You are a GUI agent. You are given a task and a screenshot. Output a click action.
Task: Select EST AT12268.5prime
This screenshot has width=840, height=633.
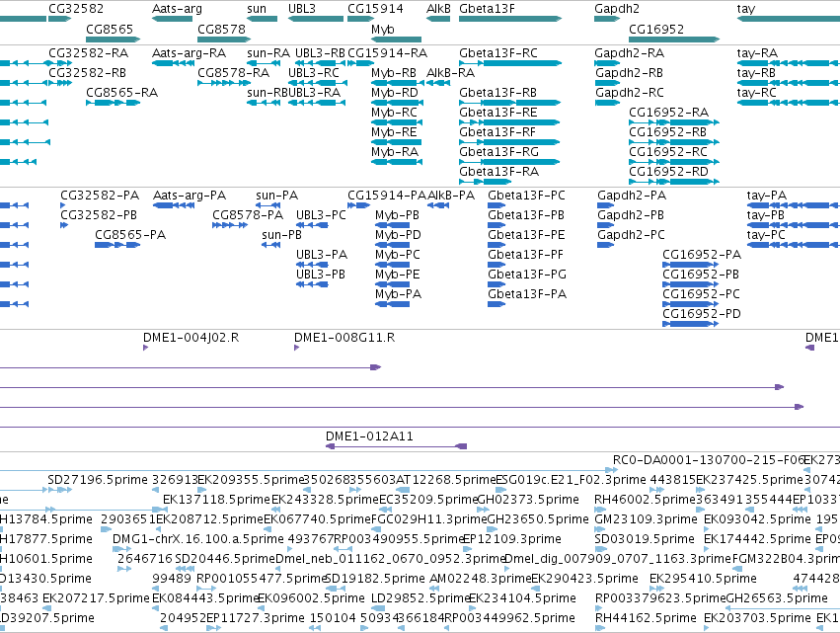tap(446, 480)
